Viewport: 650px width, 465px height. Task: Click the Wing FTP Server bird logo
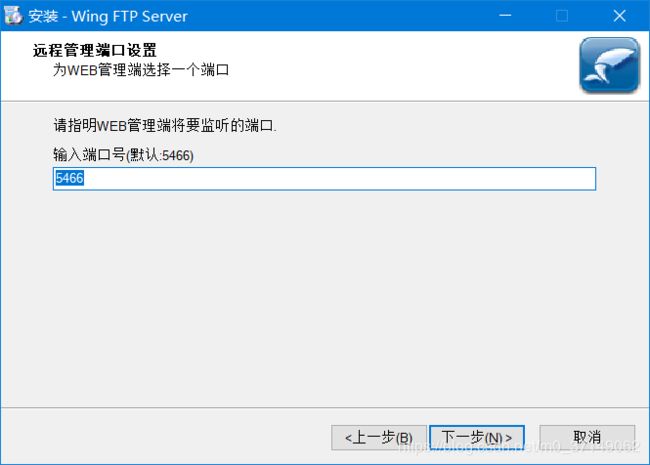pos(609,65)
